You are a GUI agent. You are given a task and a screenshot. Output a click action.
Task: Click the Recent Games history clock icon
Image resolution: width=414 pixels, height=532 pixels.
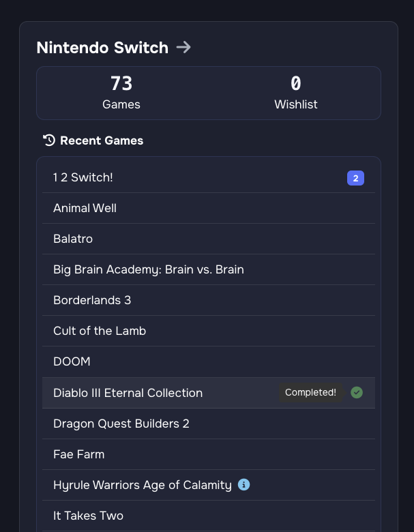click(x=49, y=140)
